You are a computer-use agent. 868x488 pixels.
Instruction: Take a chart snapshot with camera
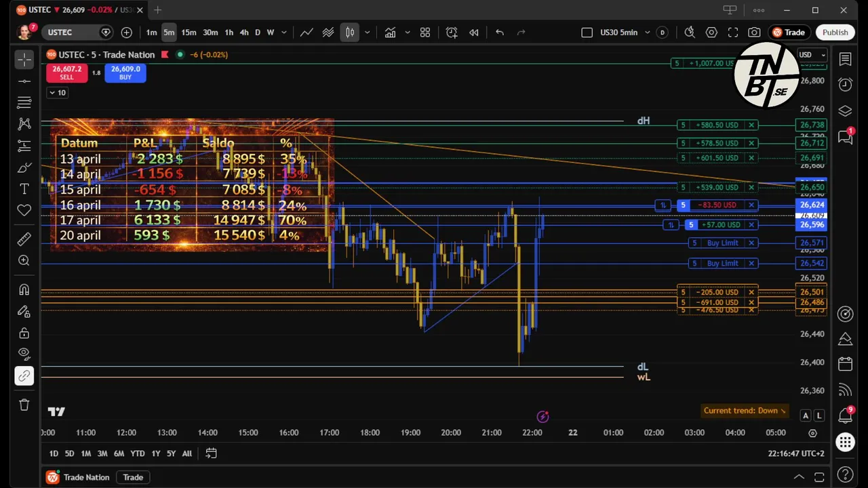[x=754, y=33]
